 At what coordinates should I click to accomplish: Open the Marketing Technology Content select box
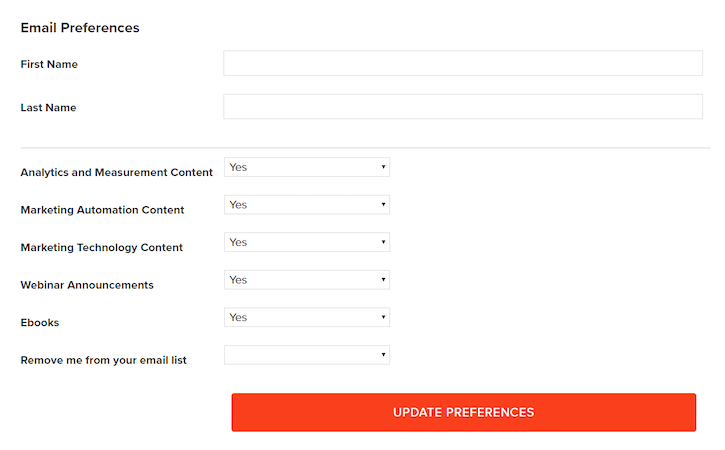306,243
